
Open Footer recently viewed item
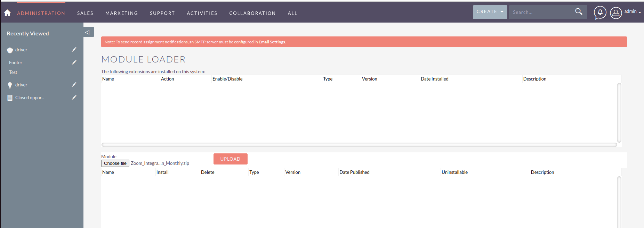coord(16,62)
